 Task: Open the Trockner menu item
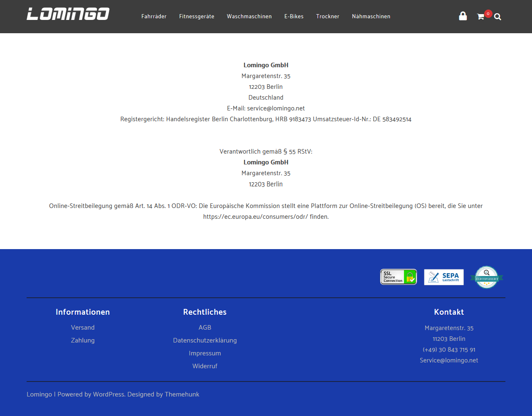[x=328, y=17]
